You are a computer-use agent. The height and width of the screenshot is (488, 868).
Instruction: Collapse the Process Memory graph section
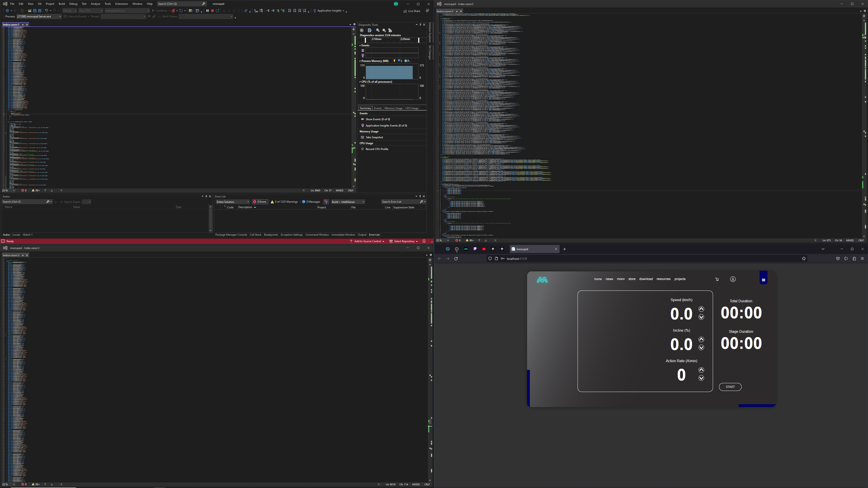point(360,61)
